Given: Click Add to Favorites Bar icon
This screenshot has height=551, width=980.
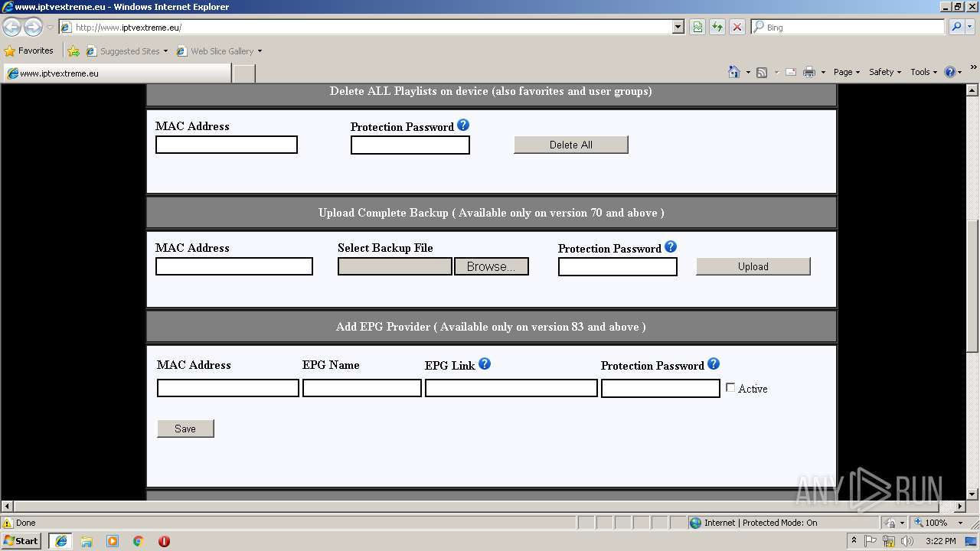Looking at the screenshot, I should coord(73,51).
